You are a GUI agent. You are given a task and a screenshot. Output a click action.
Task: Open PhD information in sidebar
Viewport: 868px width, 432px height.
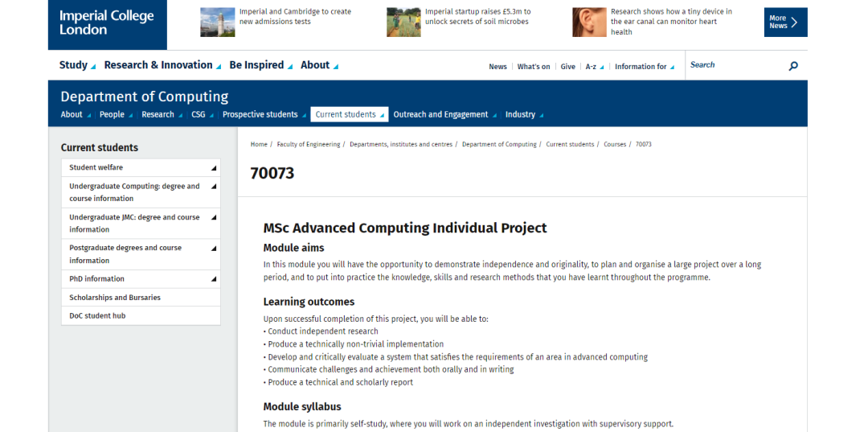[97, 279]
